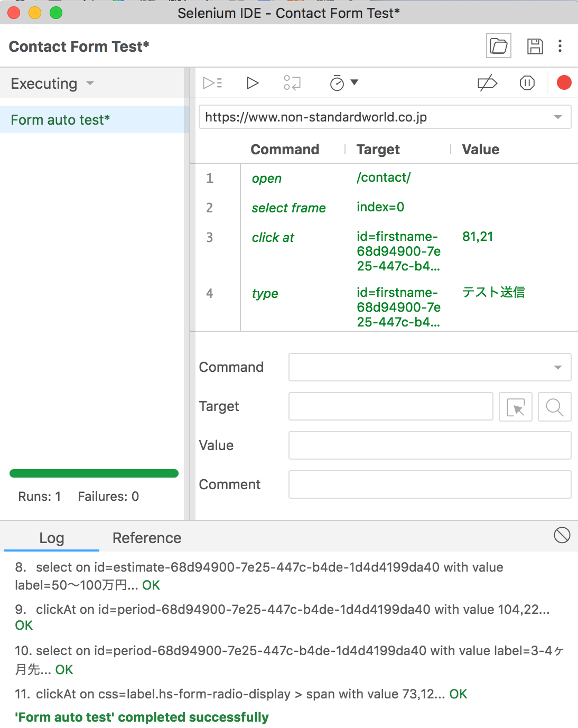Pick target element in page
578x728 pixels.
pos(516,407)
